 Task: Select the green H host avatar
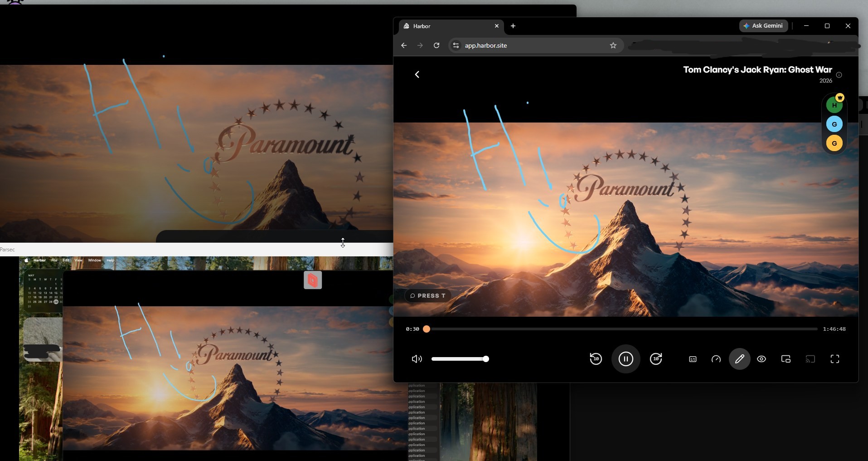(x=834, y=105)
